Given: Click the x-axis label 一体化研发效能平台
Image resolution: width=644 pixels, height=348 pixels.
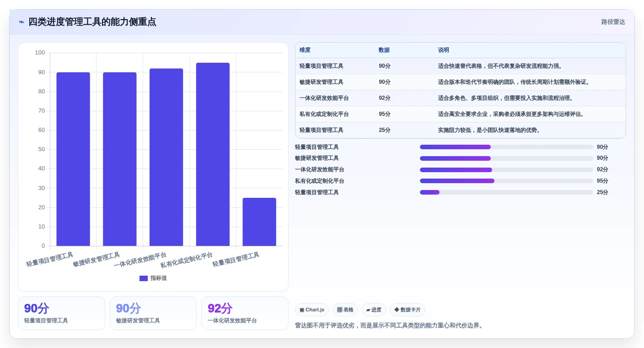Looking at the screenshot, I should pyautogui.click(x=140, y=259).
